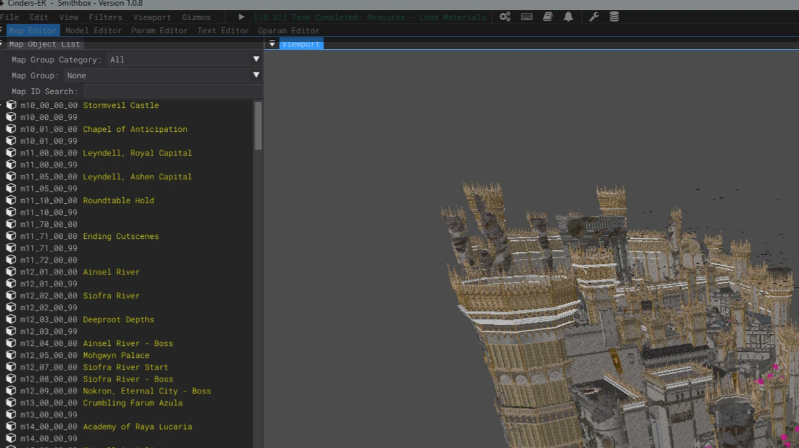Click the book help icon
The image size is (799, 448).
[x=547, y=17]
